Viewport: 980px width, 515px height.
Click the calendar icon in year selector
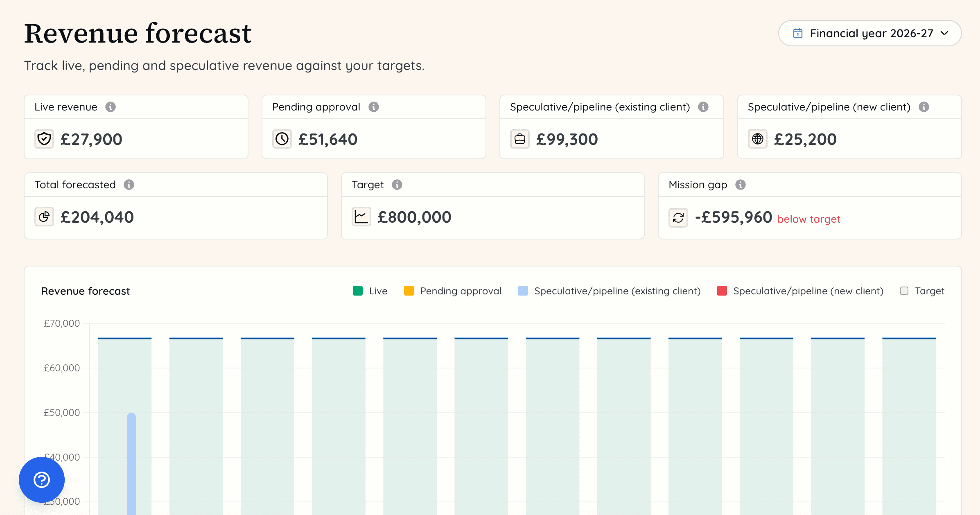point(797,33)
